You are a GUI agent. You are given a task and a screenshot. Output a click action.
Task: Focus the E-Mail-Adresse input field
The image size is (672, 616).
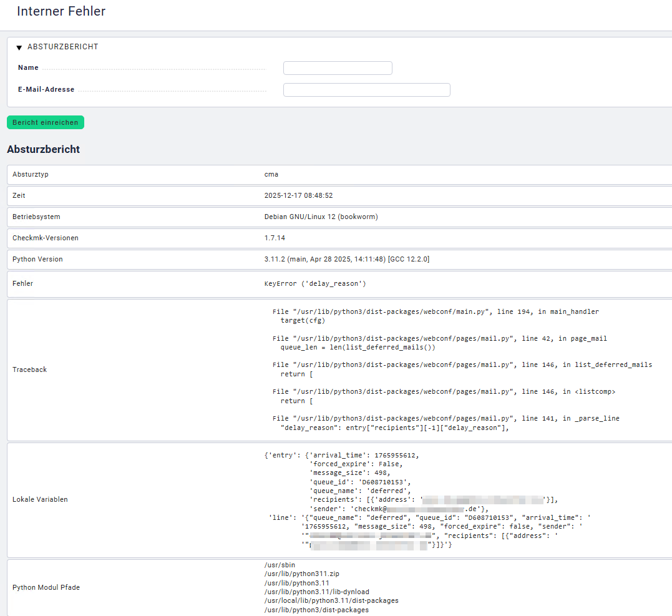click(x=366, y=90)
